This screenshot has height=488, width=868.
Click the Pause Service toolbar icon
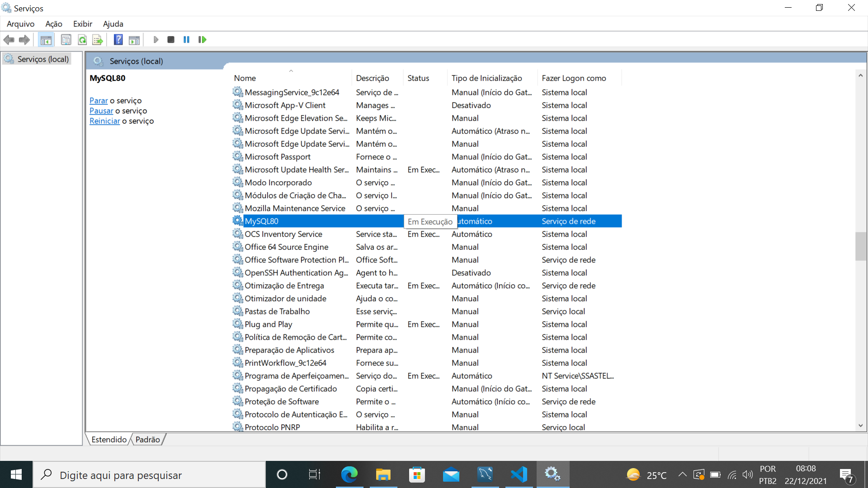click(186, 40)
